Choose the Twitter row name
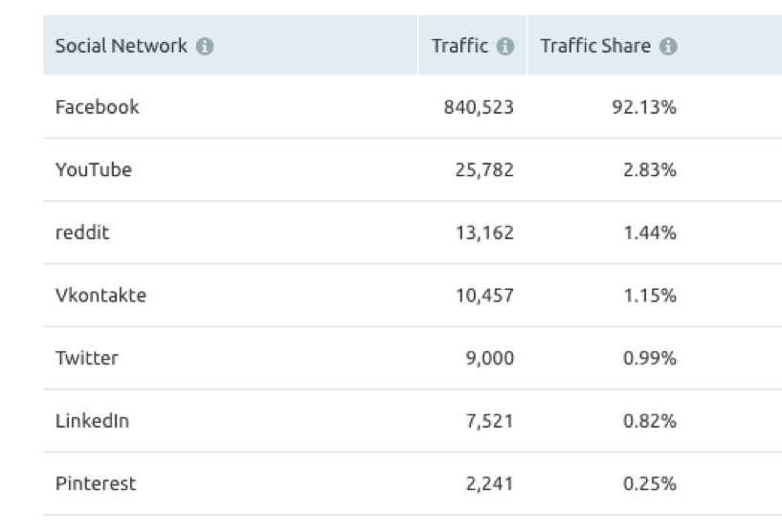Image resolution: width=782 pixels, height=532 pixels. 87,358
